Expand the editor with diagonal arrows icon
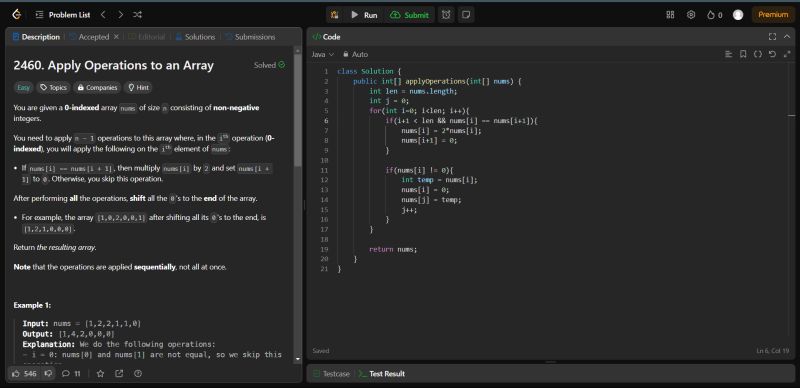The width and height of the screenshot is (800, 388). pos(787,54)
